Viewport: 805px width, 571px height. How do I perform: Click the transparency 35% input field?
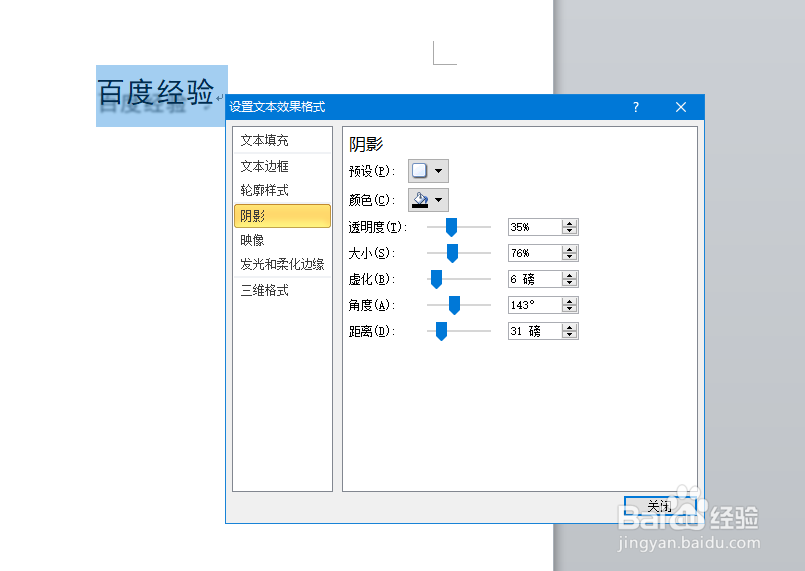click(x=535, y=227)
